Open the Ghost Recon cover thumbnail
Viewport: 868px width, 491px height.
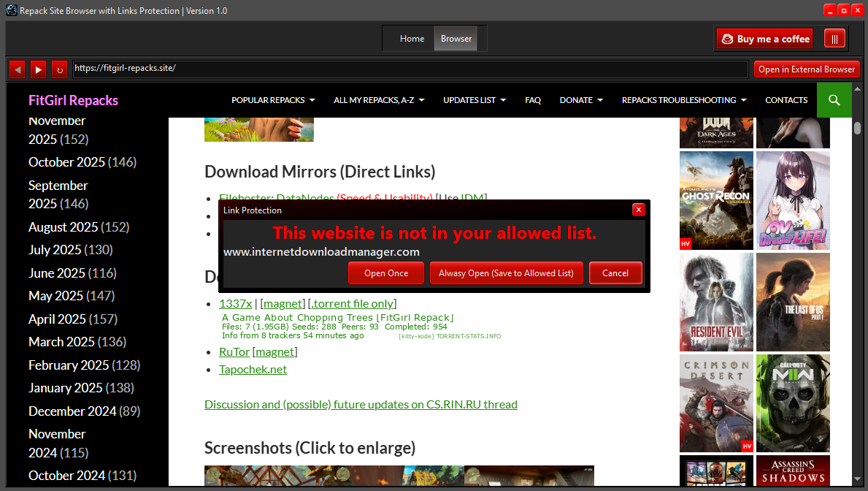coord(716,201)
